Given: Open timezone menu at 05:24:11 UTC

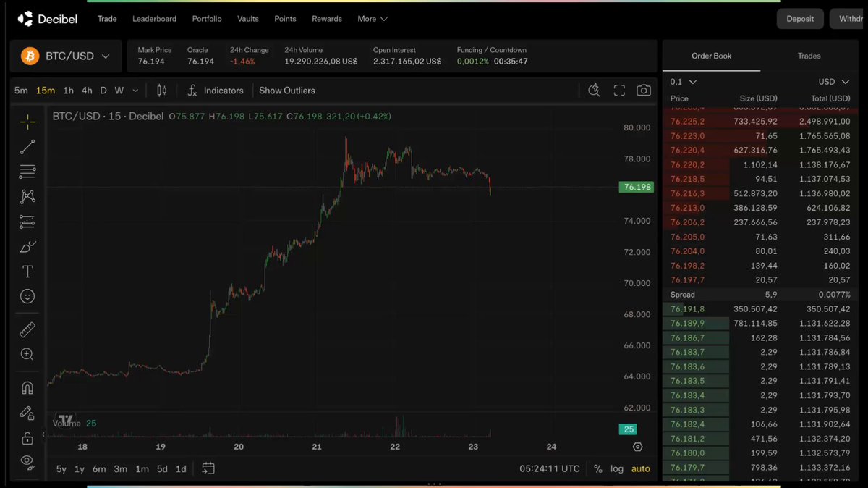Looking at the screenshot, I should (x=550, y=468).
